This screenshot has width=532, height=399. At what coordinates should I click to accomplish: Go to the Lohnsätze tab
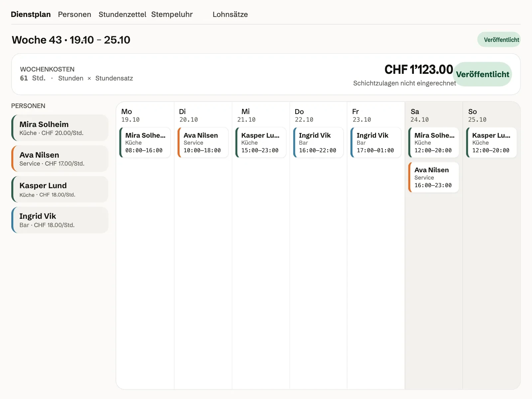(230, 14)
